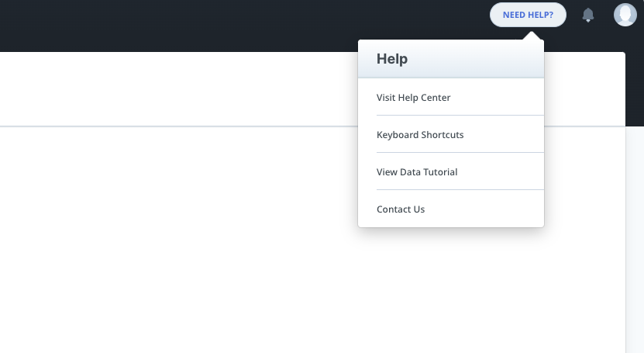
Task: Click the horizontal divider line in the page panel
Action: click(x=178, y=126)
